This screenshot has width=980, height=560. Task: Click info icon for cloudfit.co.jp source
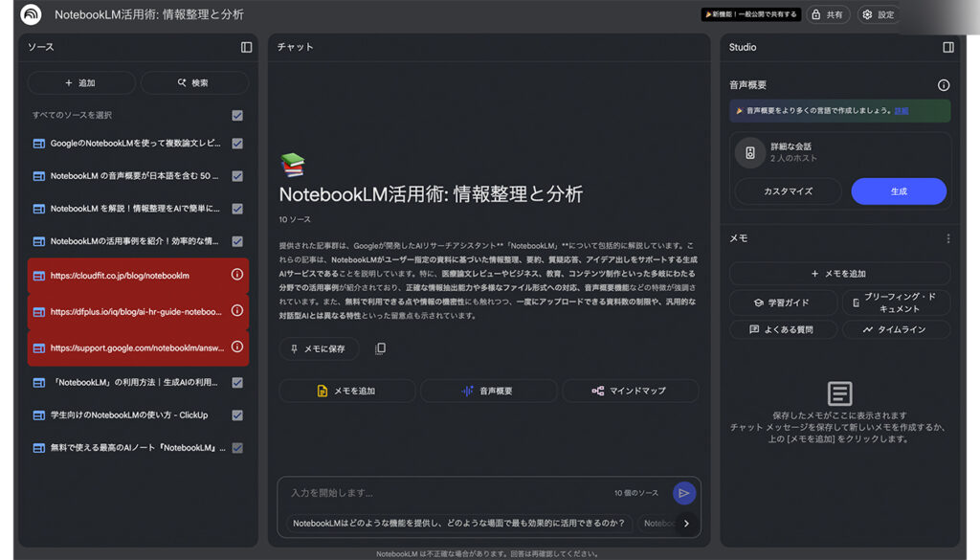click(x=237, y=275)
